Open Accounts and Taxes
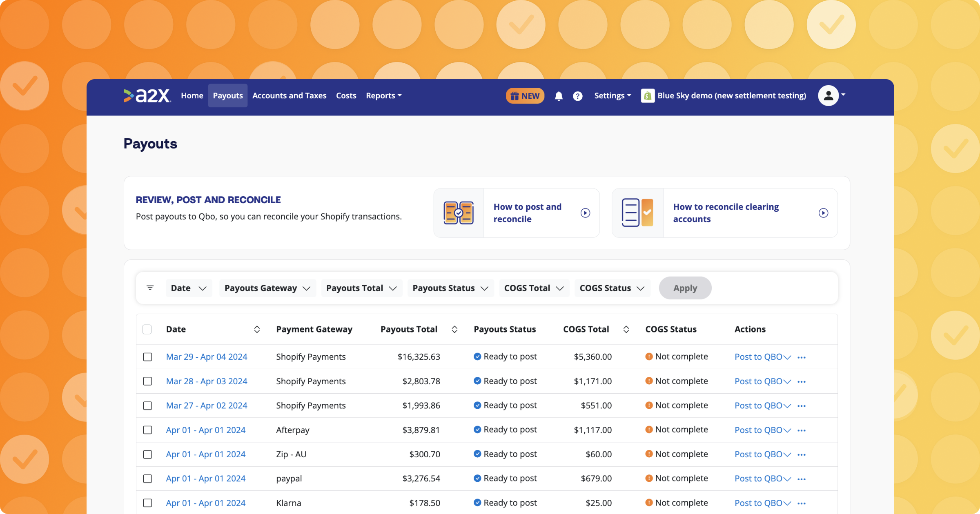Viewport: 980px width, 514px height. pyautogui.click(x=289, y=95)
